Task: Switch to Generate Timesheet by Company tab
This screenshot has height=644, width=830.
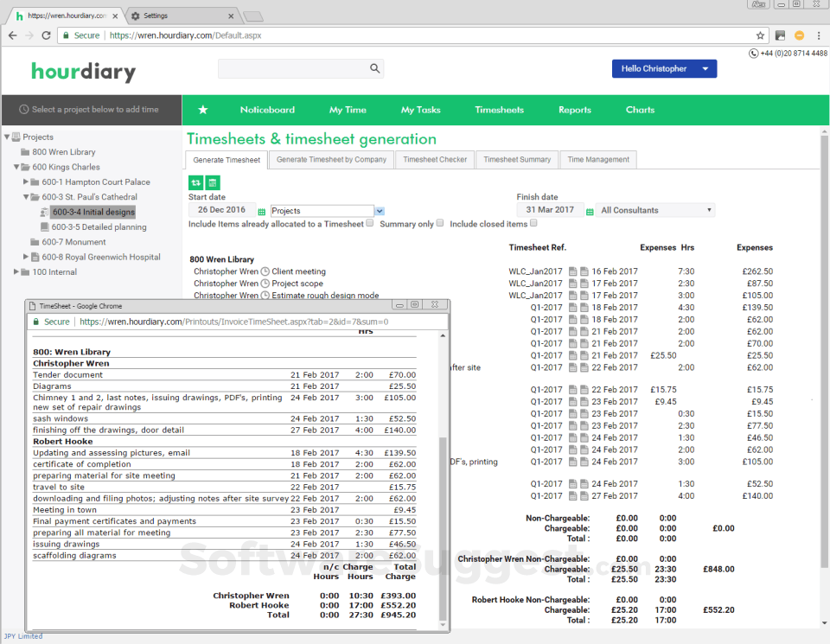Action: (x=331, y=159)
